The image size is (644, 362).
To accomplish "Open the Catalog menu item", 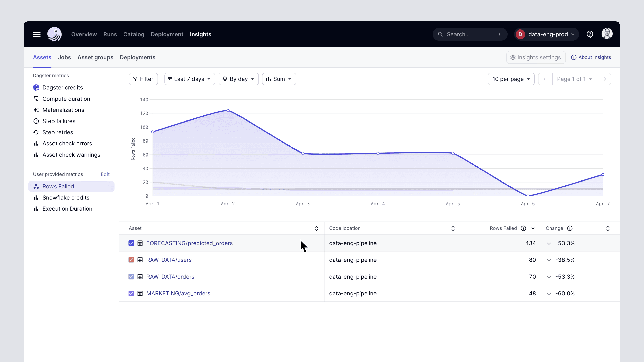I will tap(134, 34).
